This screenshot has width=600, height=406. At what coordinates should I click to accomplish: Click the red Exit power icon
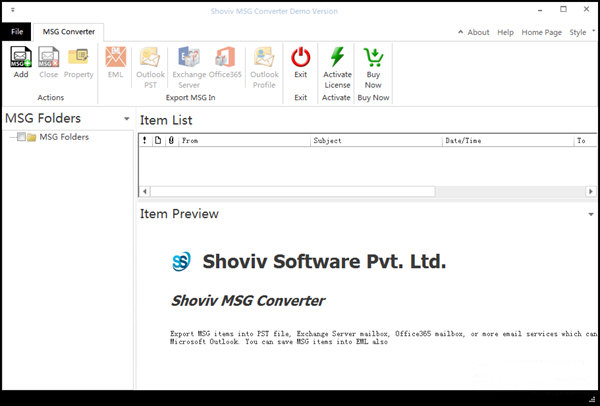[301, 57]
